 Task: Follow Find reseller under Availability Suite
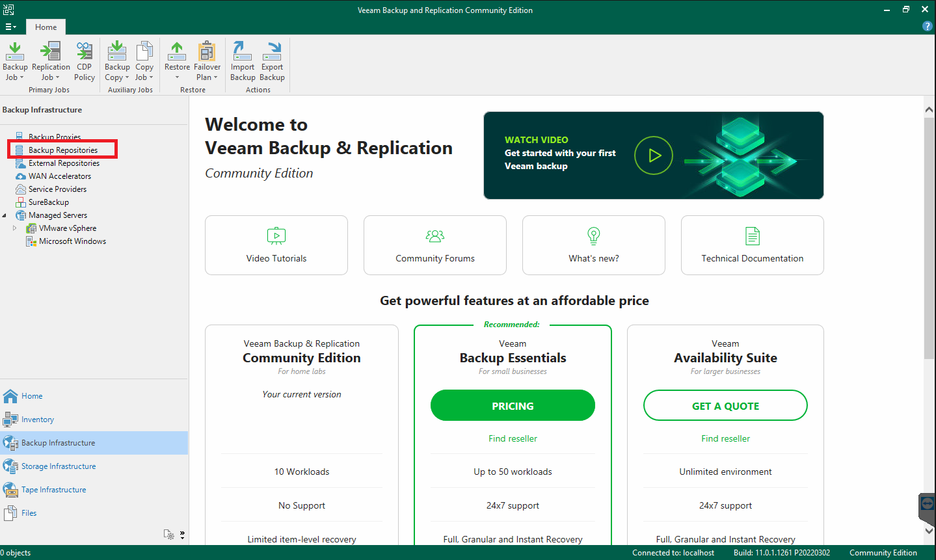(x=725, y=439)
